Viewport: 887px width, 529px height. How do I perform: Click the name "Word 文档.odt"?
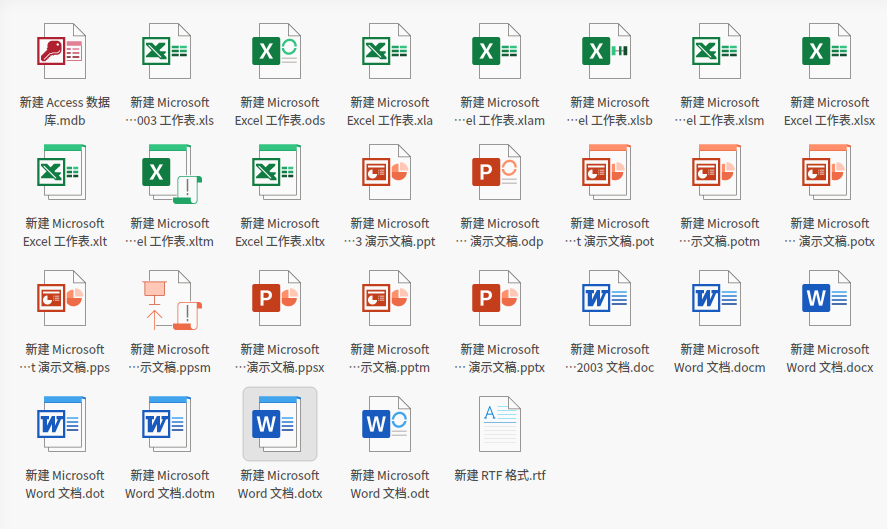pyautogui.click(x=390, y=494)
